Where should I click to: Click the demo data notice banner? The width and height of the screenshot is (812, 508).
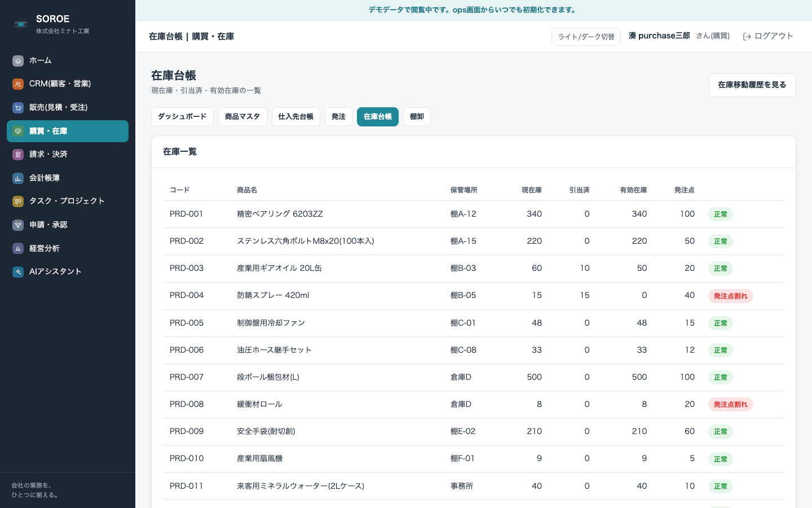coord(474,10)
